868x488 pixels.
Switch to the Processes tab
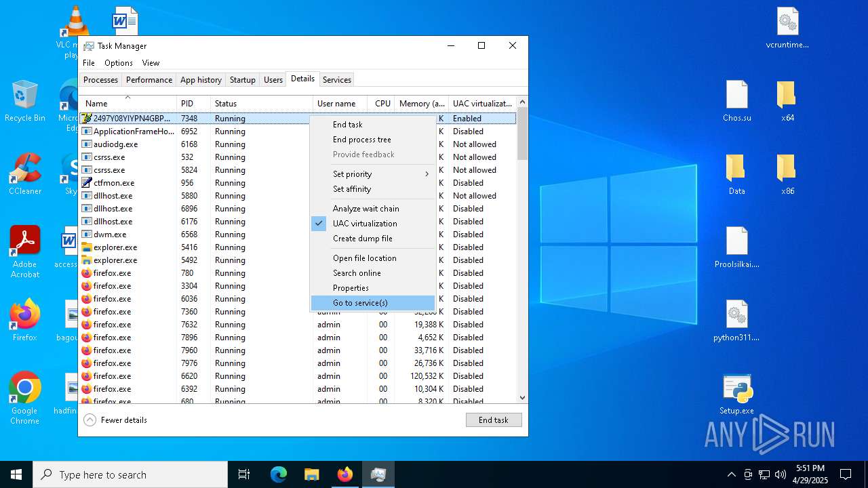(100, 80)
